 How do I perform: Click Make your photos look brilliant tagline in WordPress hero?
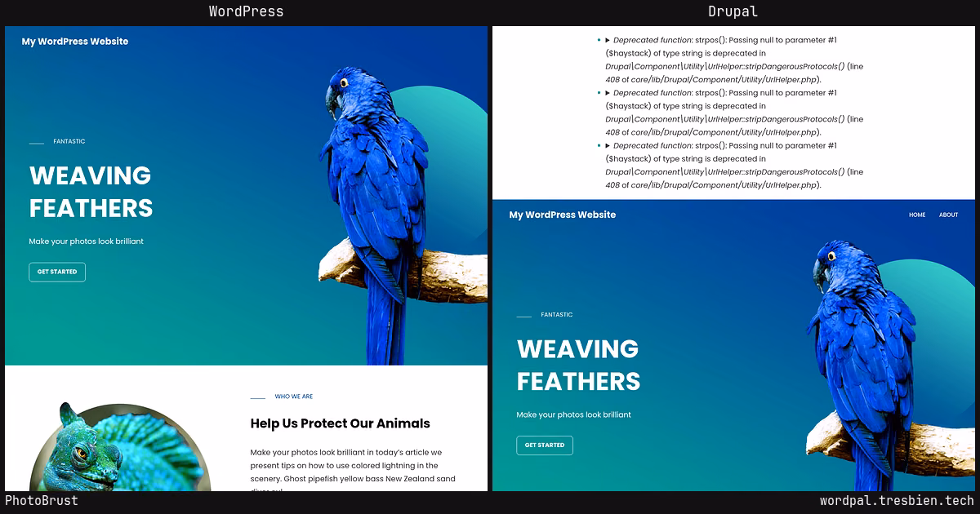click(x=86, y=241)
